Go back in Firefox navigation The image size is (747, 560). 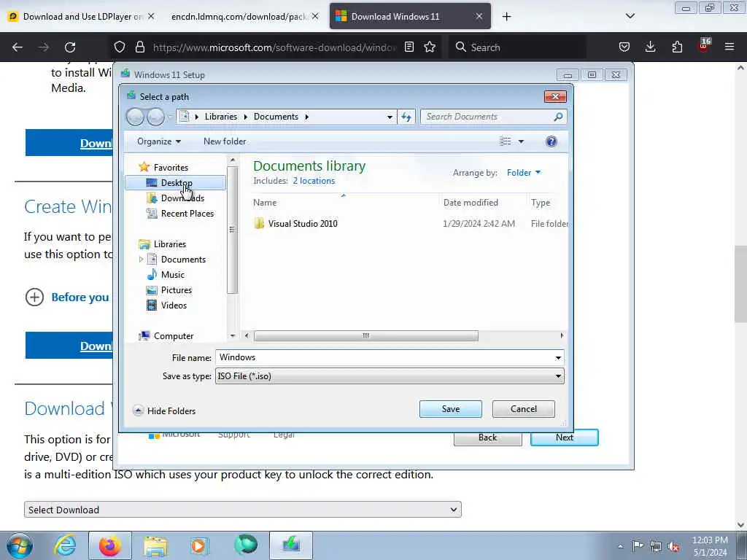click(18, 47)
